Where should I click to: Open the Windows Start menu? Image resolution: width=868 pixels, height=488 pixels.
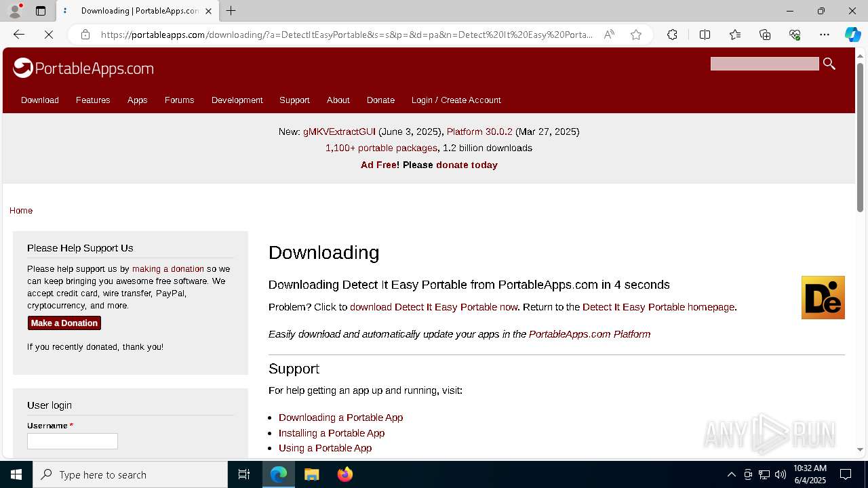coord(16,474)
